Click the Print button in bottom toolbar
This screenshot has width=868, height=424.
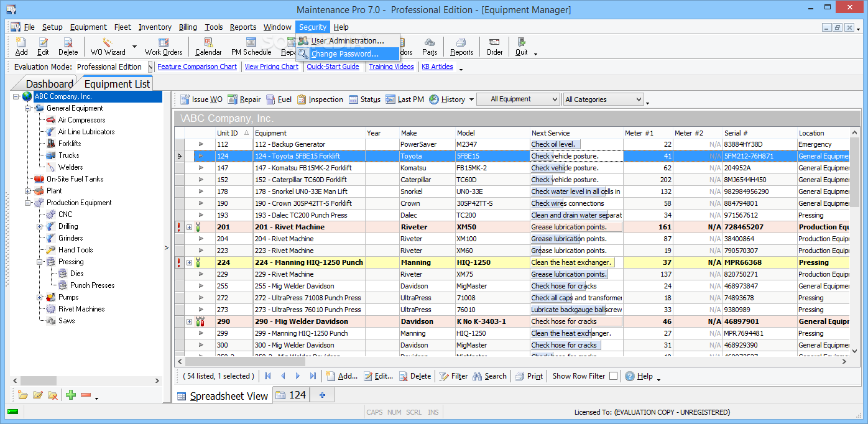tap(529, 376)
